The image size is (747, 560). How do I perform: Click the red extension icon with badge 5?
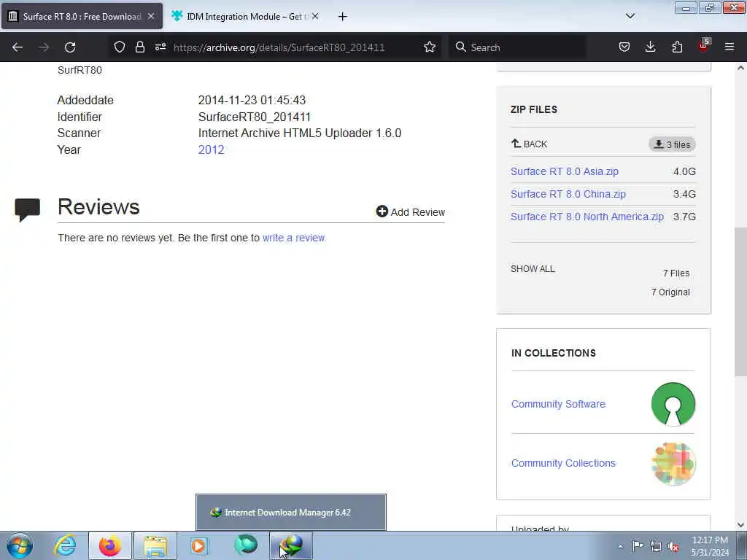coord(704,46)
